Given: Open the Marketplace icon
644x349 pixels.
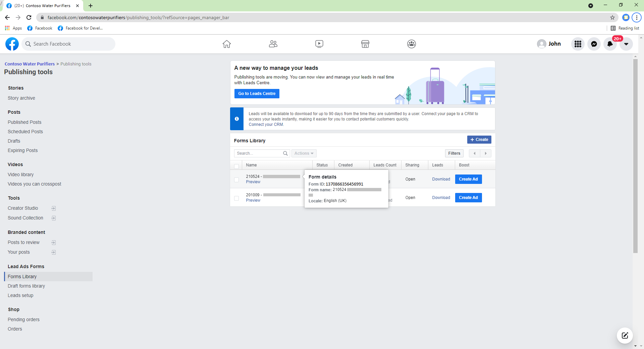Looking at the screenshot, I should point(365,44).
